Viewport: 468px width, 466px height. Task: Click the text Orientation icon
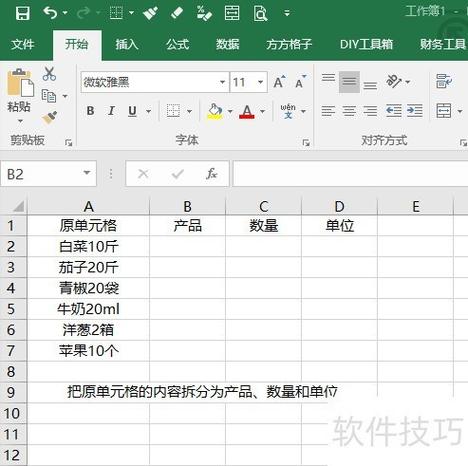(x=394, y=81)
